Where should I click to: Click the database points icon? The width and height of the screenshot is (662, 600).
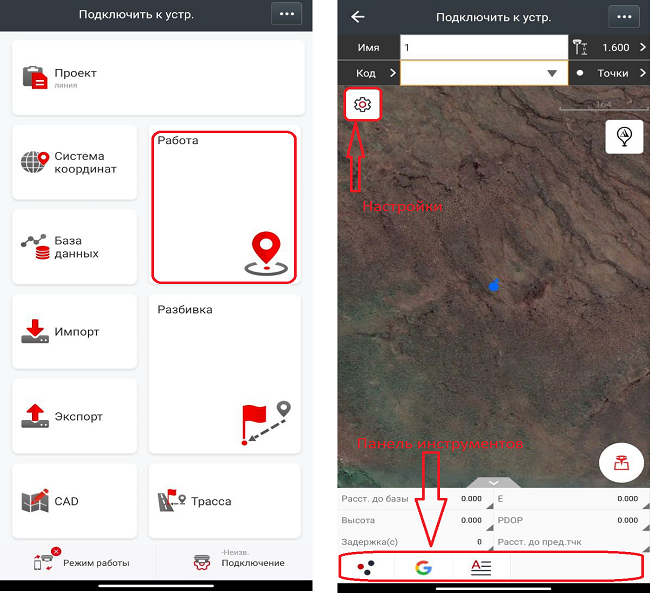coord(35,247)
